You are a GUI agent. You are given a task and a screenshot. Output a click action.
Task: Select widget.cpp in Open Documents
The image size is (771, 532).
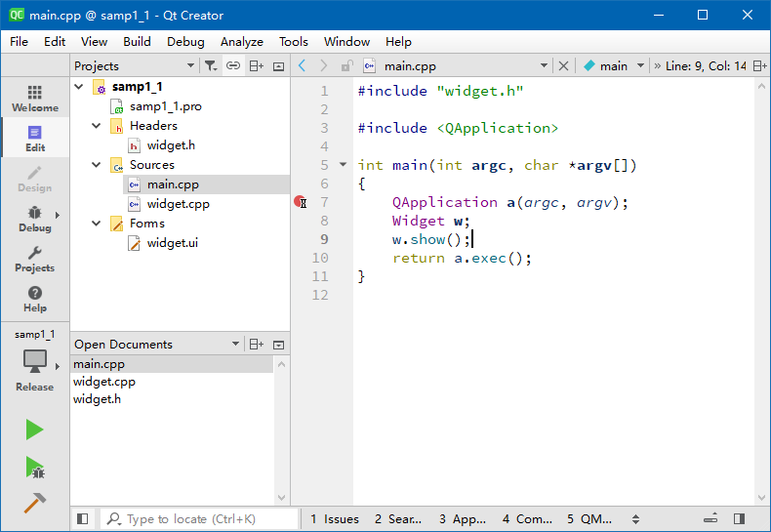pyautogui.click(x=104, y=382)
